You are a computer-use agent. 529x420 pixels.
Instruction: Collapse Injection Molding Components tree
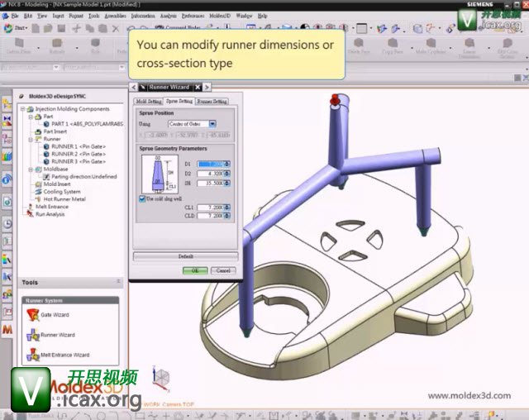(22, 108)
